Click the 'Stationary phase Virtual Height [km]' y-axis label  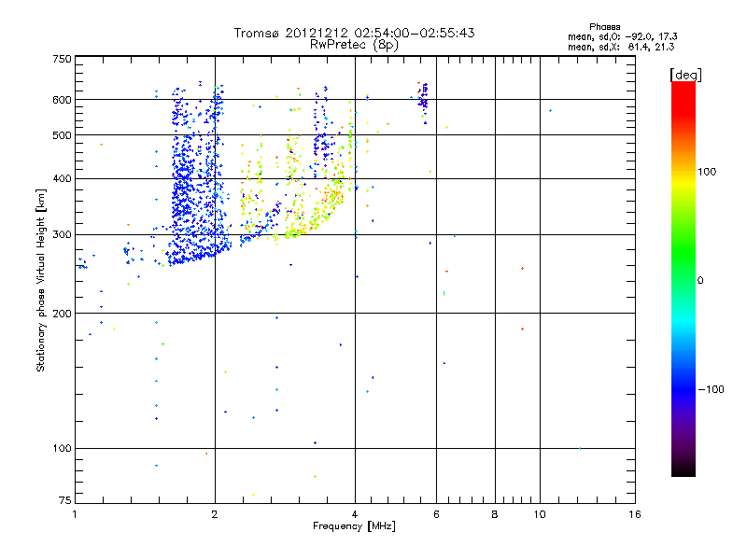click(41, 280)
